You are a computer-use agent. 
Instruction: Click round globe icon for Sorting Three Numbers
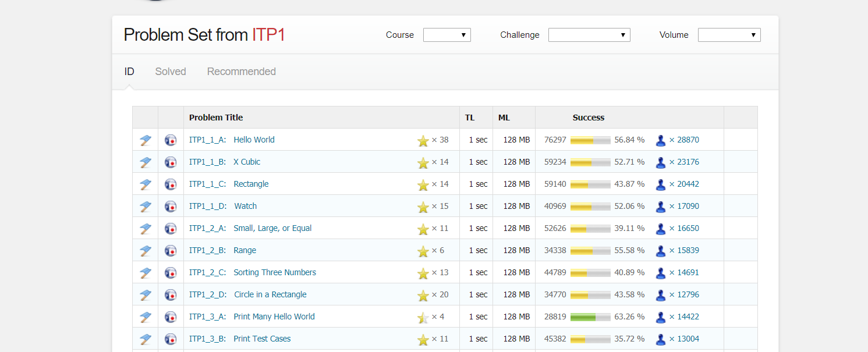[x=171, y=273]
